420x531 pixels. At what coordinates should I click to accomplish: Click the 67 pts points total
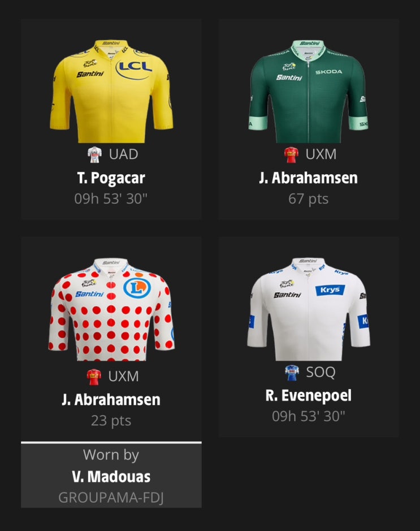pyautogui.click(x=308, y=199)
